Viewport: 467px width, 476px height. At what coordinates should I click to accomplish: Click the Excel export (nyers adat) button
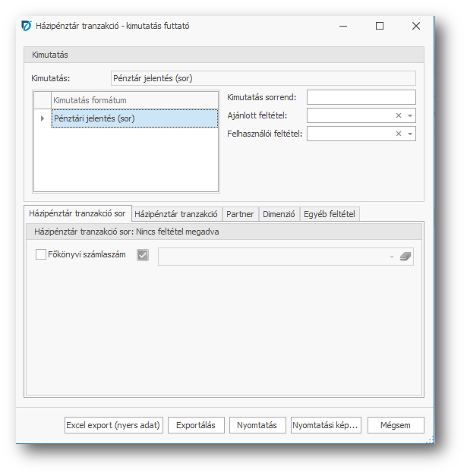113,425
